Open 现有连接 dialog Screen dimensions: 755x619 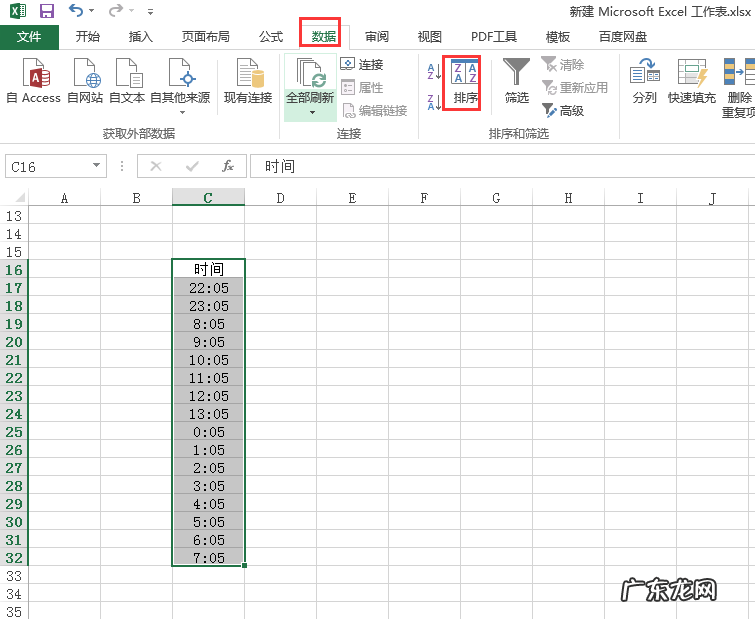(248, 81)
